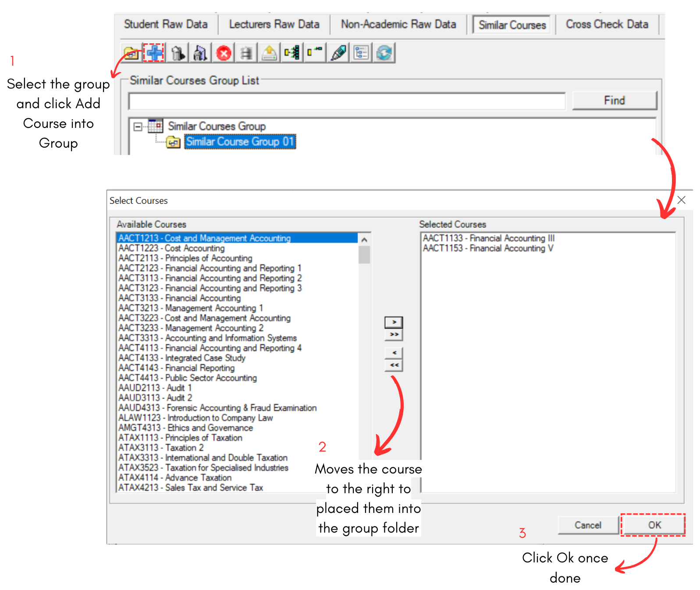The width and height of the screenshot is (700, 590).
Task: Click the red X delete icon
Action: [224, 53]
